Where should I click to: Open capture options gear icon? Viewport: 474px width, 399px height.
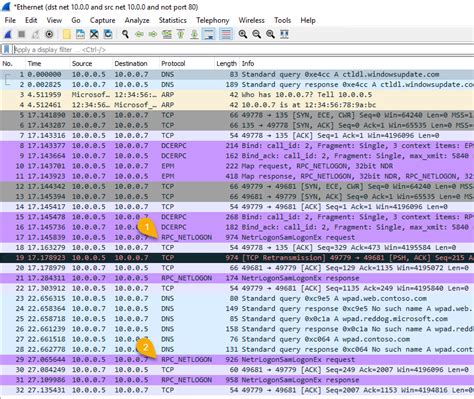click(49, 34)
